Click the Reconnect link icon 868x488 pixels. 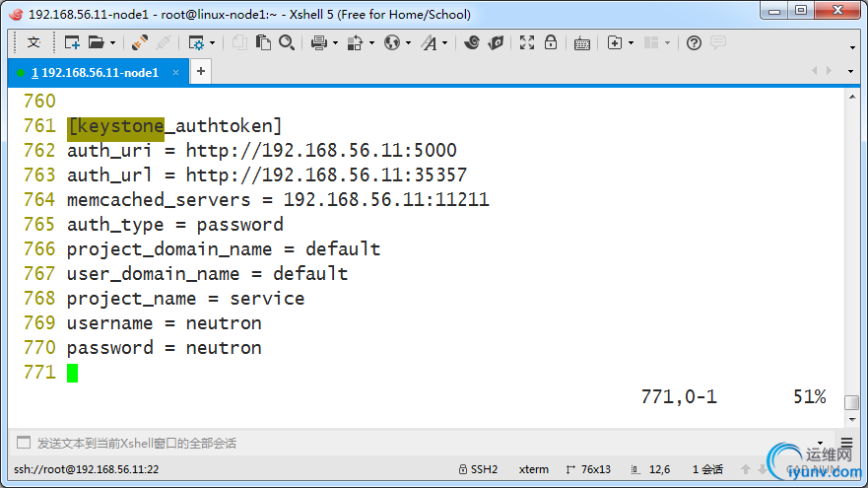coord(140,42)
